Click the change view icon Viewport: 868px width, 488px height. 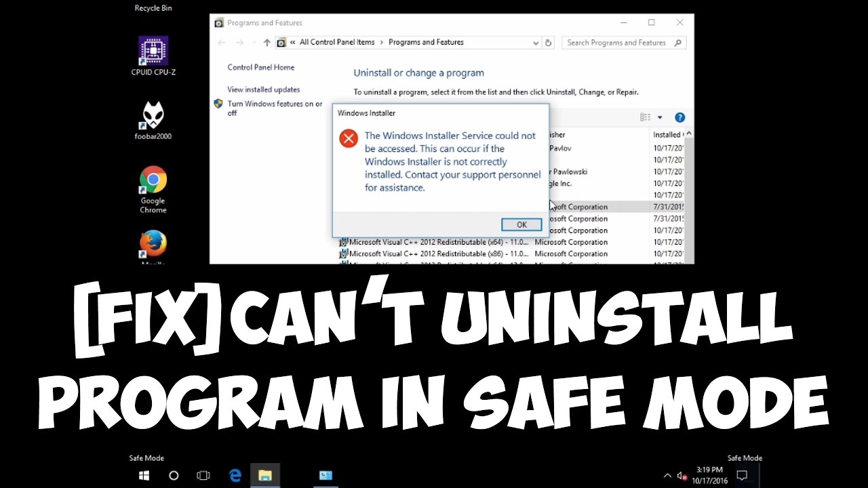(646, 117)
